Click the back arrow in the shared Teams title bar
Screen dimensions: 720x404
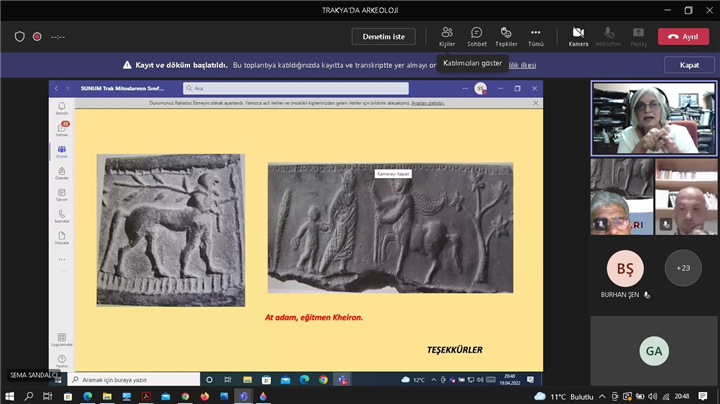tap(56, 88)
